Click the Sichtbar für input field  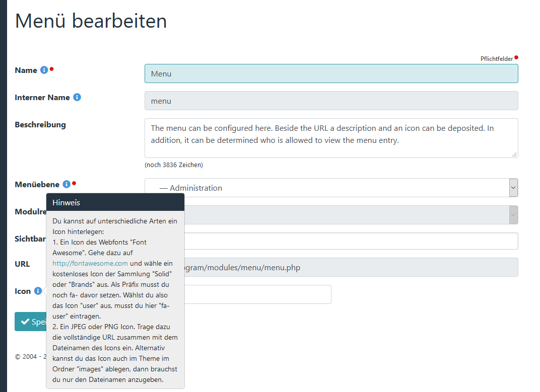coord(351,241)
